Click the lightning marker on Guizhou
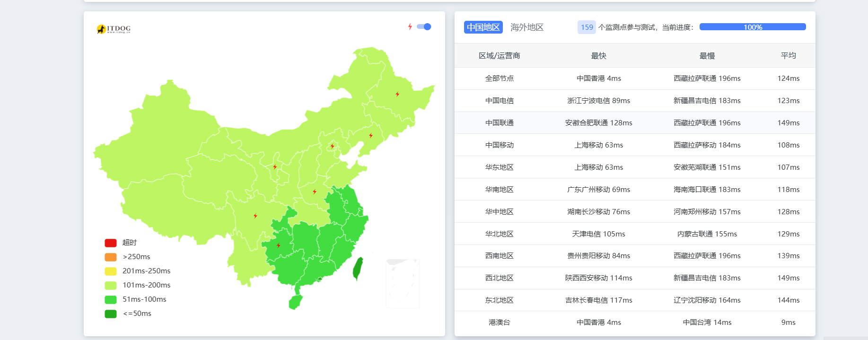Viewport: 868px width, 340px height. coord(279,245)
